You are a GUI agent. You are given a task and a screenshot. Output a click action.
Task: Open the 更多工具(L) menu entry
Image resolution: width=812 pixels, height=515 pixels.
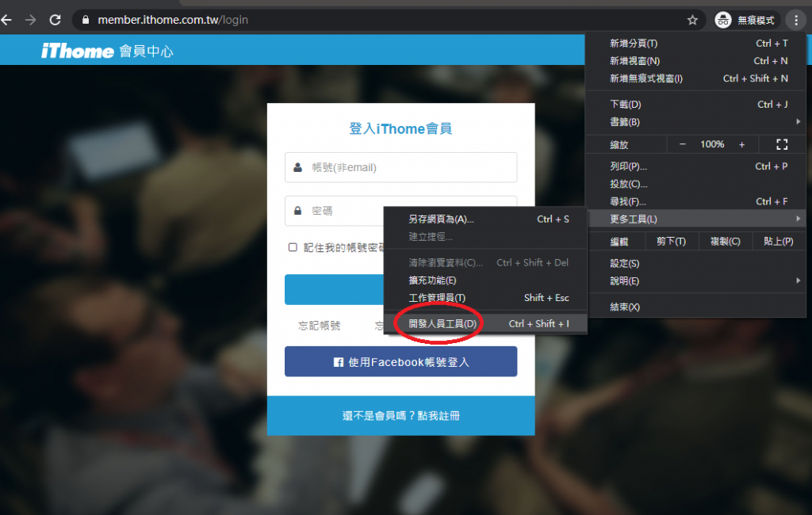[695, 219]
